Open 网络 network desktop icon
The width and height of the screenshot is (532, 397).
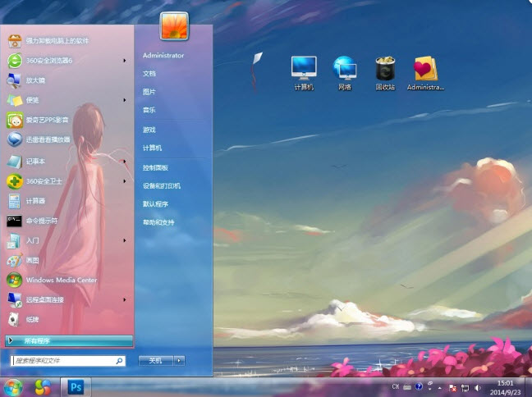pos(344,73)
